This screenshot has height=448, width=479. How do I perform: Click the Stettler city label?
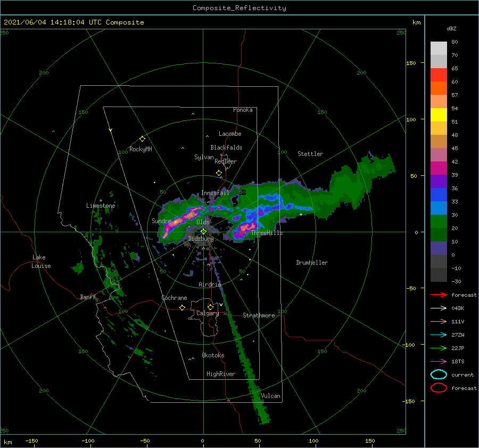[x=310, y=154]
